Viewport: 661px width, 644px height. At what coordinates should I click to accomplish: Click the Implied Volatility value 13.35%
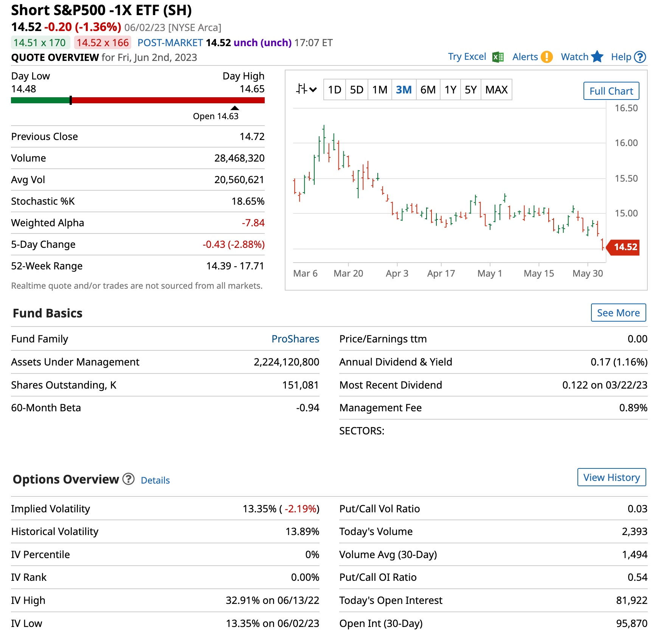281,509
